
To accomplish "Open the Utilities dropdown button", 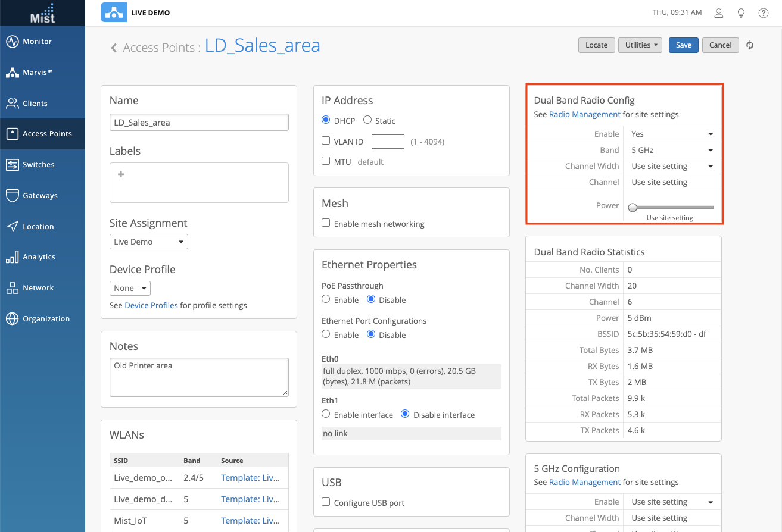I will pos(640,45).
